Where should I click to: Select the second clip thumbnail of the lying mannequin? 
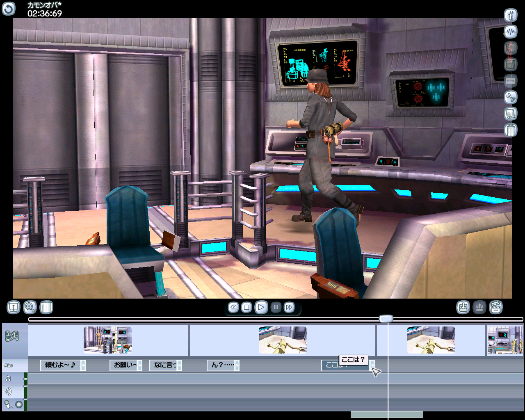click(283, 340)
